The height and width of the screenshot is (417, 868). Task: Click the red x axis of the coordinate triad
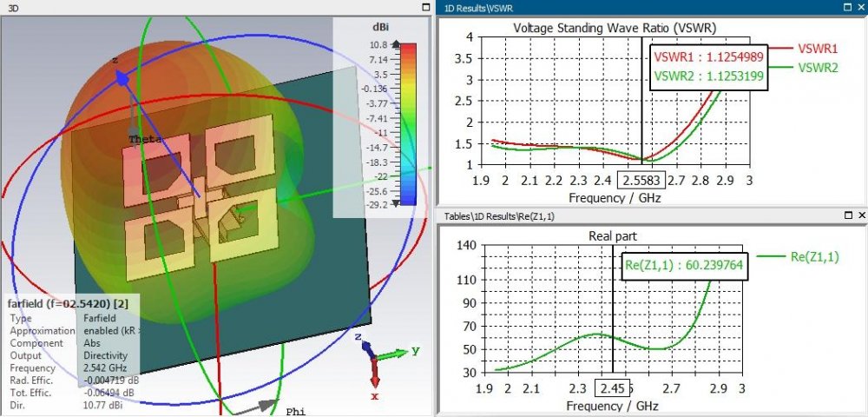[375, 374]
